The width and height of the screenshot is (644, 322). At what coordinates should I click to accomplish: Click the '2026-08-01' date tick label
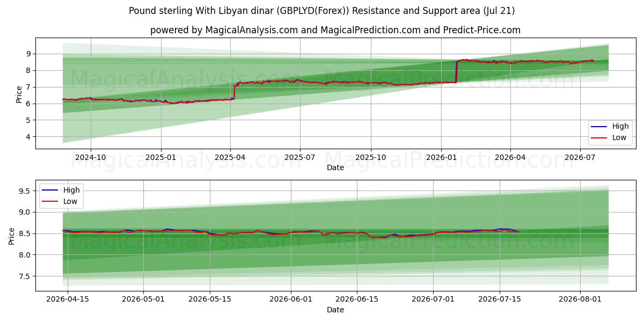pos(580,300)
